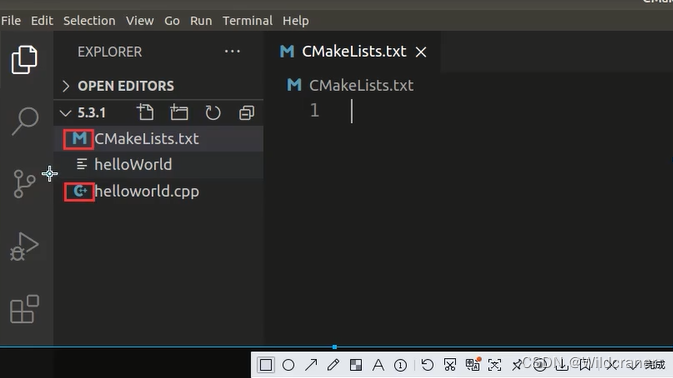Open the Help menu
Screen dimensions: 673x378
tap(295, 21)
